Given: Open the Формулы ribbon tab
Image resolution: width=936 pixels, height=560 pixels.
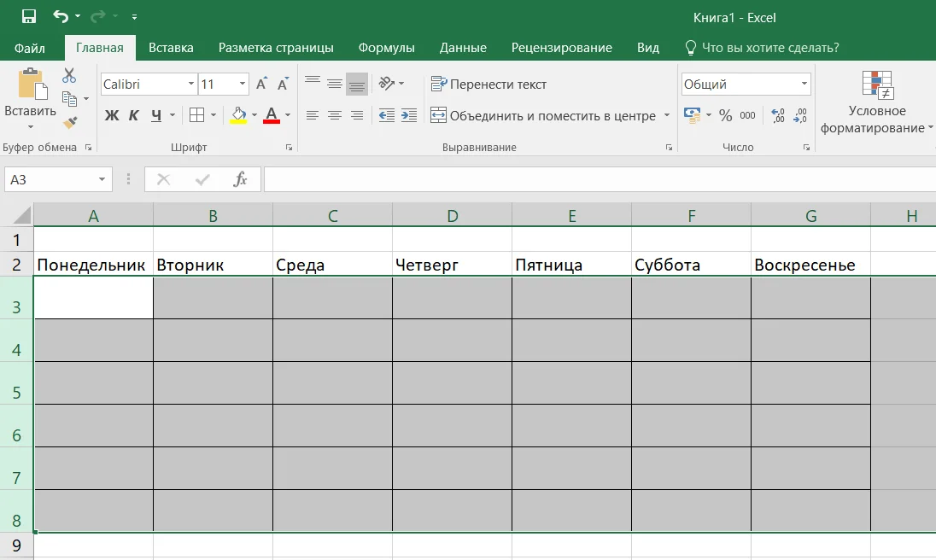Looking at the screenshot, I should click(x=386, y=48).
